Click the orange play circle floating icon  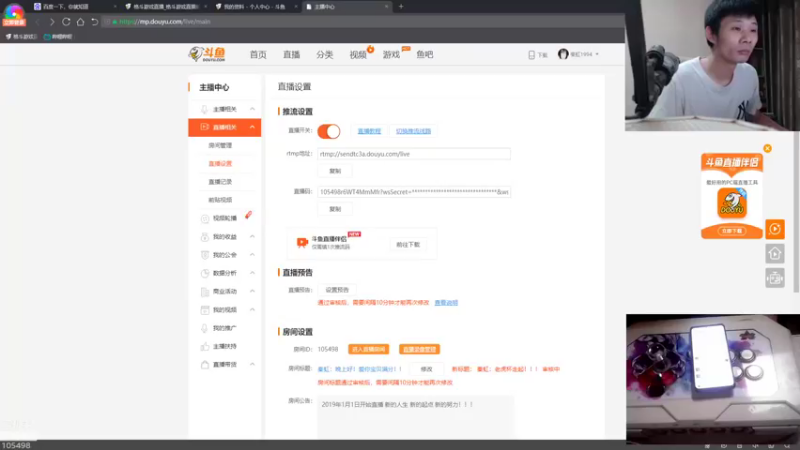[775, 229]
